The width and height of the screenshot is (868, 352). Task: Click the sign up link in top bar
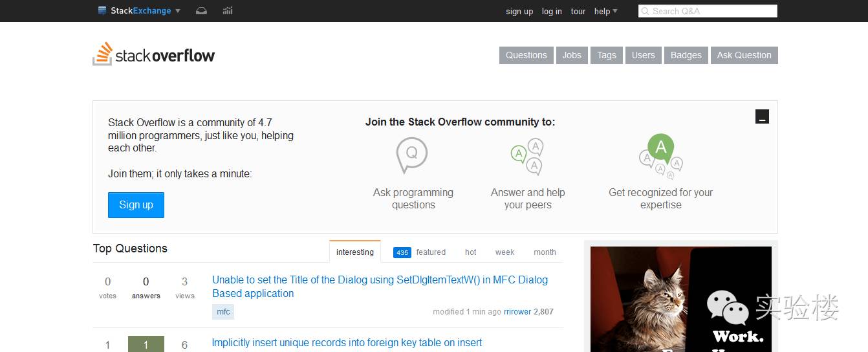coord(519,12)
